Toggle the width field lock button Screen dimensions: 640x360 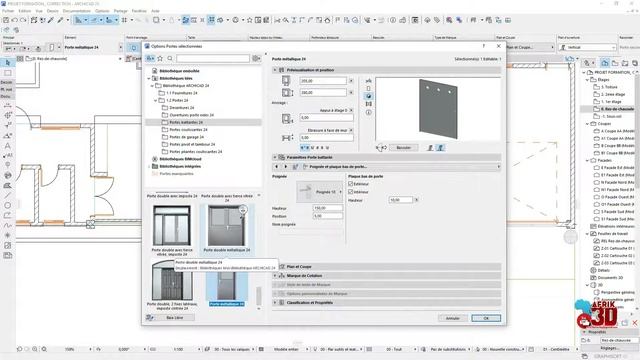coord(351,81)
